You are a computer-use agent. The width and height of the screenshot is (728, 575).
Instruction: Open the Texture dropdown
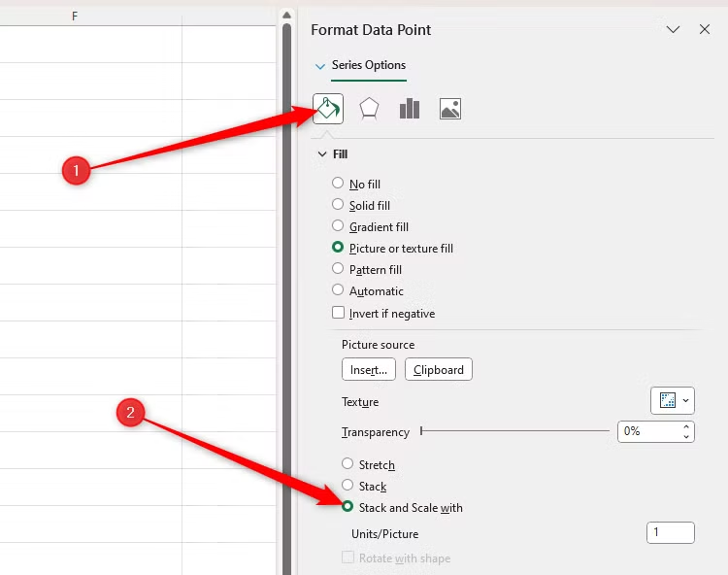[673, 400]
